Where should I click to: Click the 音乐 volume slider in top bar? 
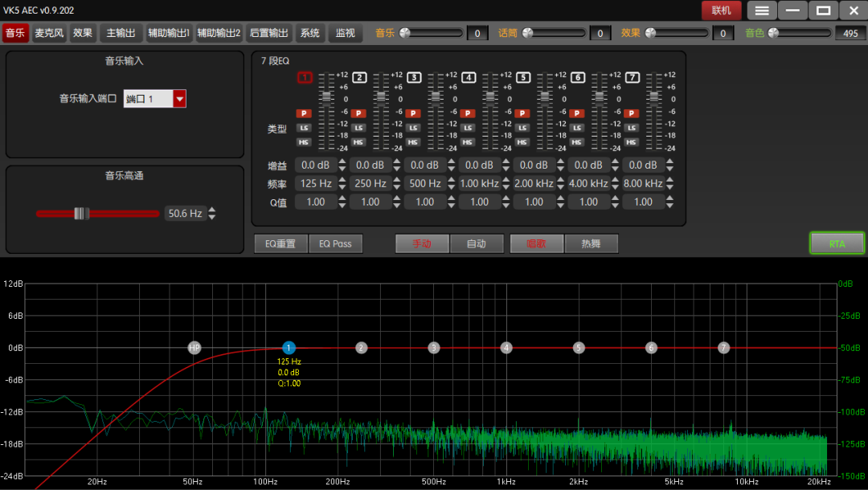(432, 33)
